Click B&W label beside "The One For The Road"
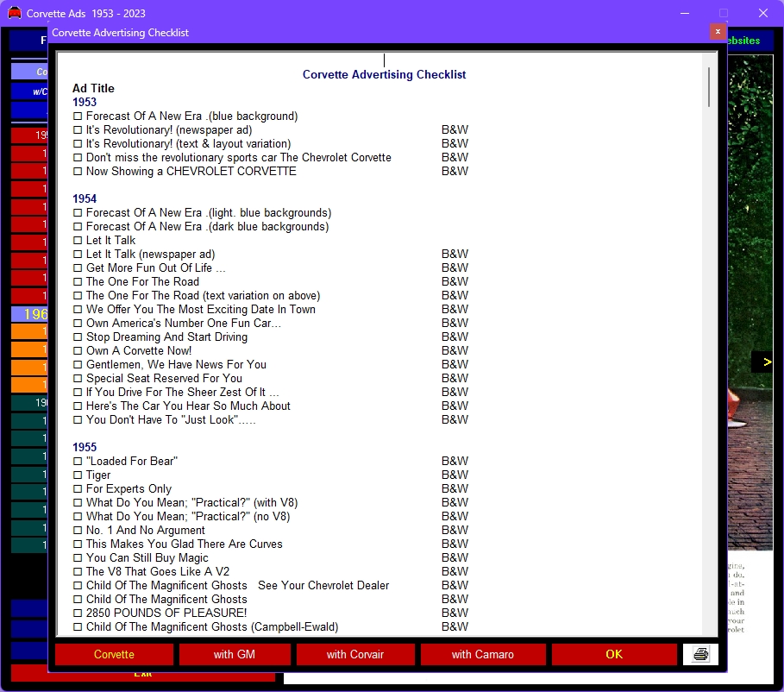The width and height of the screenshot is (784, 692). [x=455, y=281]
